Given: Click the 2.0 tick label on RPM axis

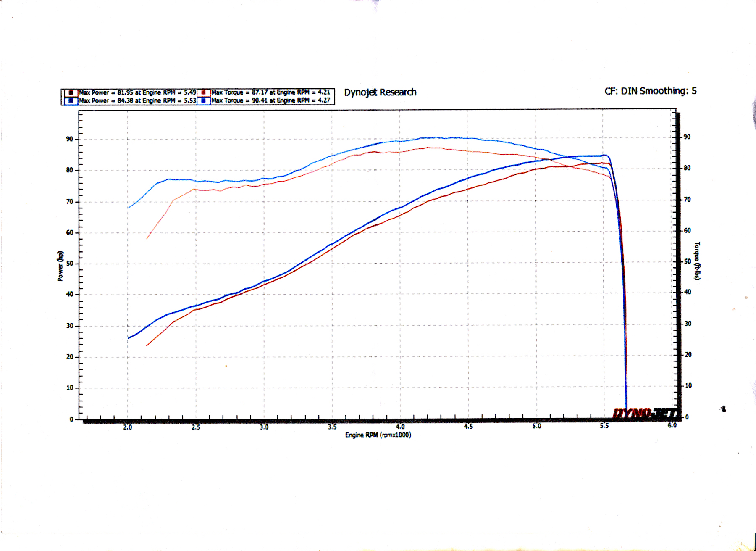Looking at the screenshot, I should tap(127, 427).
